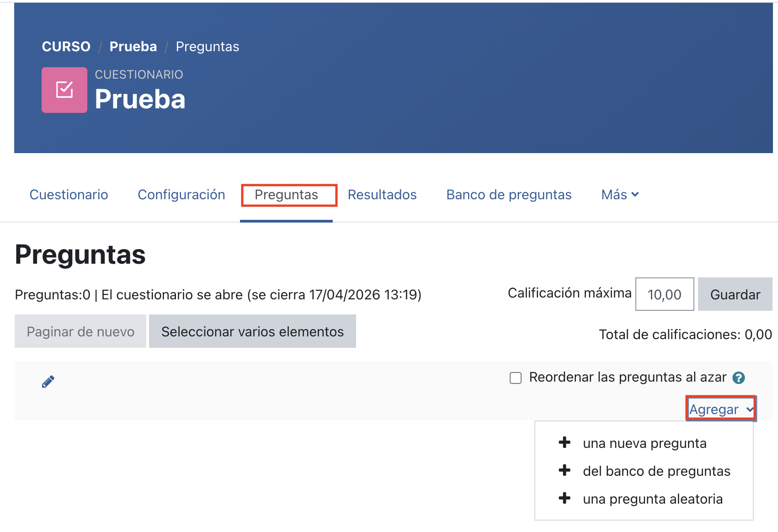Click the pink quiz activity icon
778x532 pixels.
click(x=64, y=90)
